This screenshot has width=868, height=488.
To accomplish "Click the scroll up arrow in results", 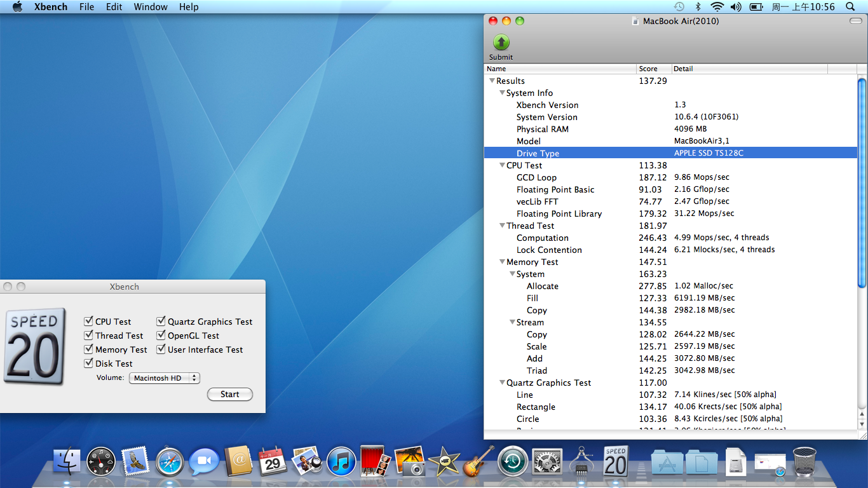I will click(862, 413).
